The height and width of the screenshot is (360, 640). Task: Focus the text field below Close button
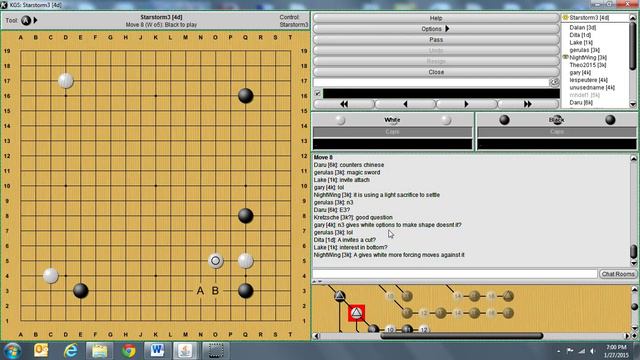pos(431,82)
